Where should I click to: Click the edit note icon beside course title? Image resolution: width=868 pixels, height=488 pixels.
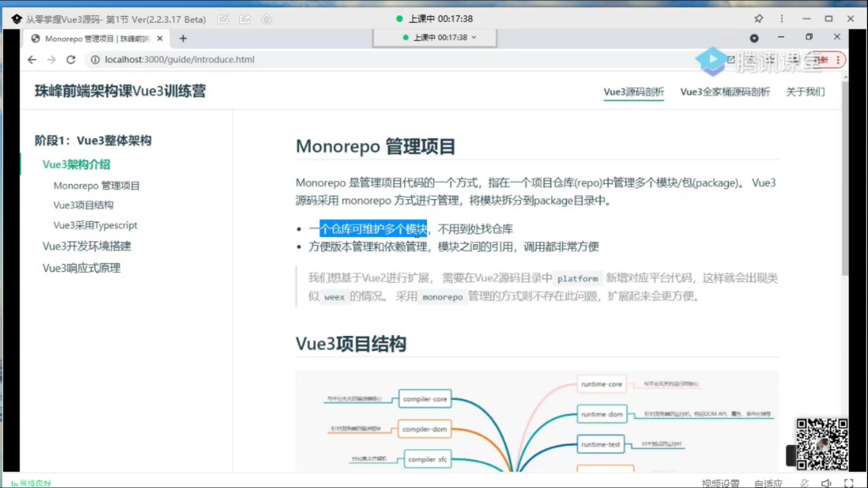(x=223, y=19)
